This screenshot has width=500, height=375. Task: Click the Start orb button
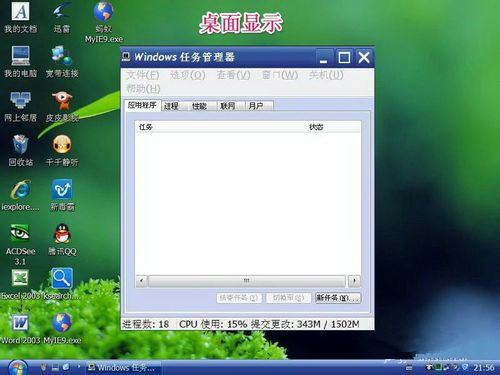[17, 368]
